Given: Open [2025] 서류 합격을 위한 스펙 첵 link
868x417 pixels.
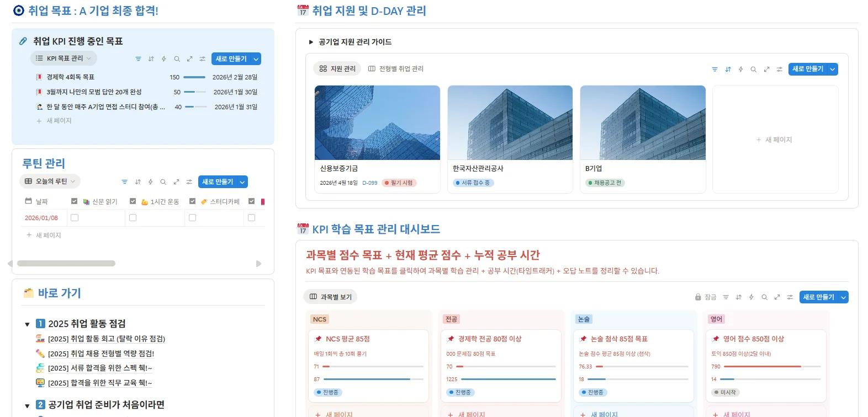Looking at the screenshot, I should [100, 368].
